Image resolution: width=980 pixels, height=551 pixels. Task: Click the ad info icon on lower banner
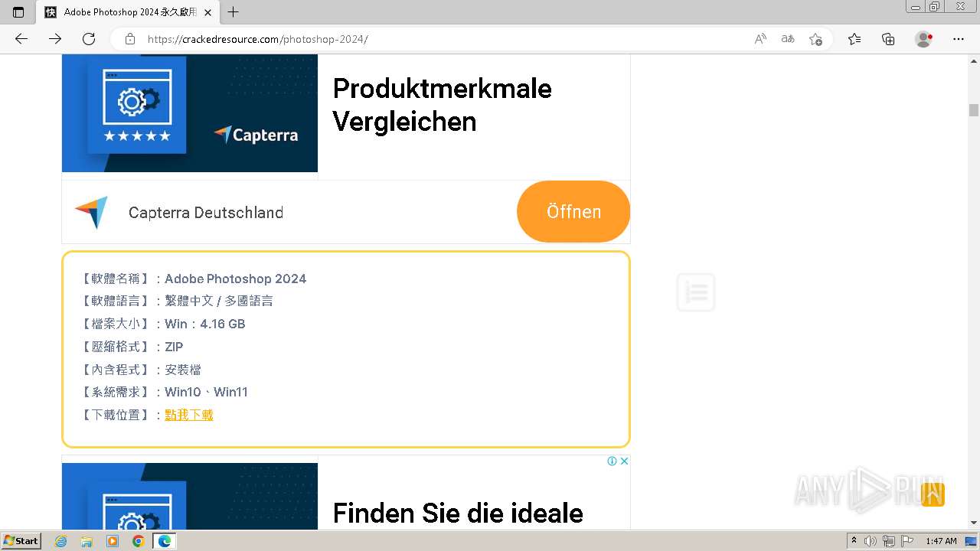point(612,461)
